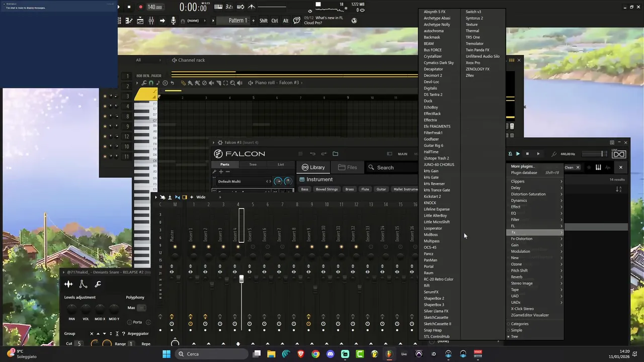Image resolution: width=644 pixels, height=362 pixels.
Task: Open More plugins... menu entry
Action: coord(535,166)
